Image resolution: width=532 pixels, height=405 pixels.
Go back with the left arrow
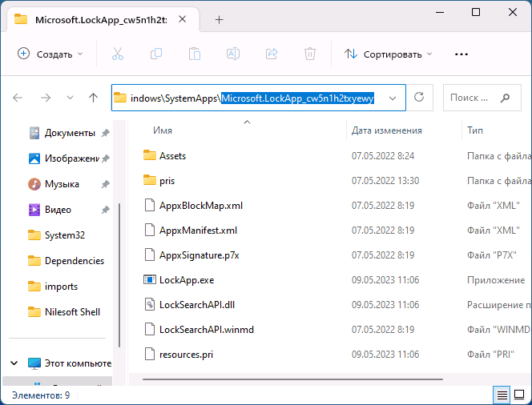[18, 98]
